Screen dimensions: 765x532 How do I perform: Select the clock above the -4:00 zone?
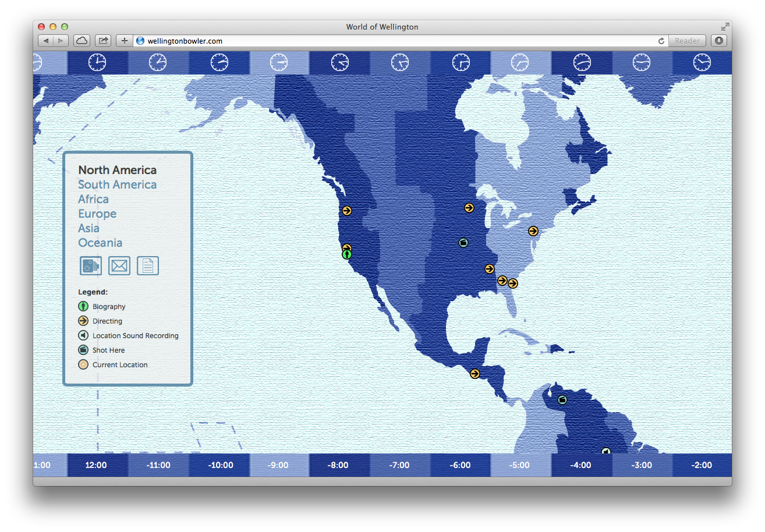coord(582,62)
